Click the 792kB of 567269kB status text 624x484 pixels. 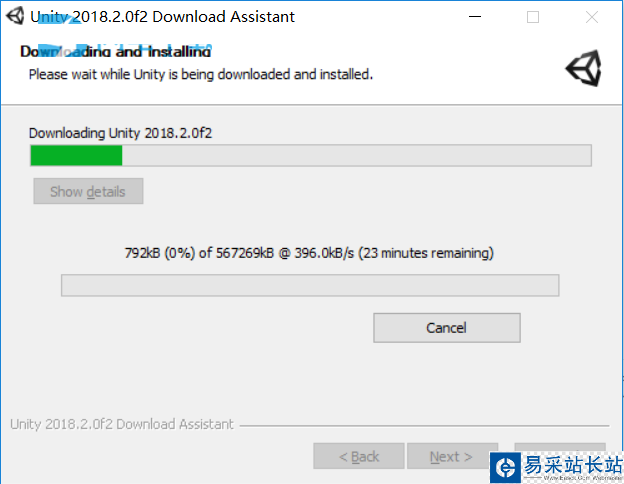coord(309,253)
